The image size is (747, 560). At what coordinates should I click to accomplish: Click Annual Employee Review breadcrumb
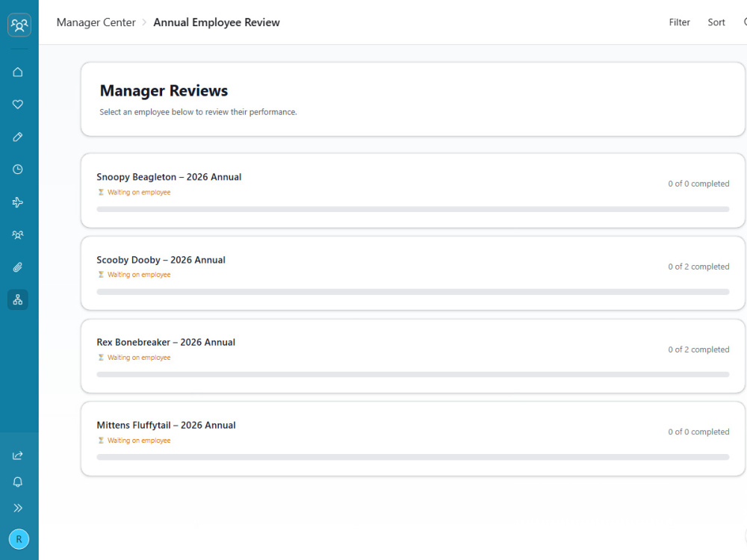(x=217, y=22)
